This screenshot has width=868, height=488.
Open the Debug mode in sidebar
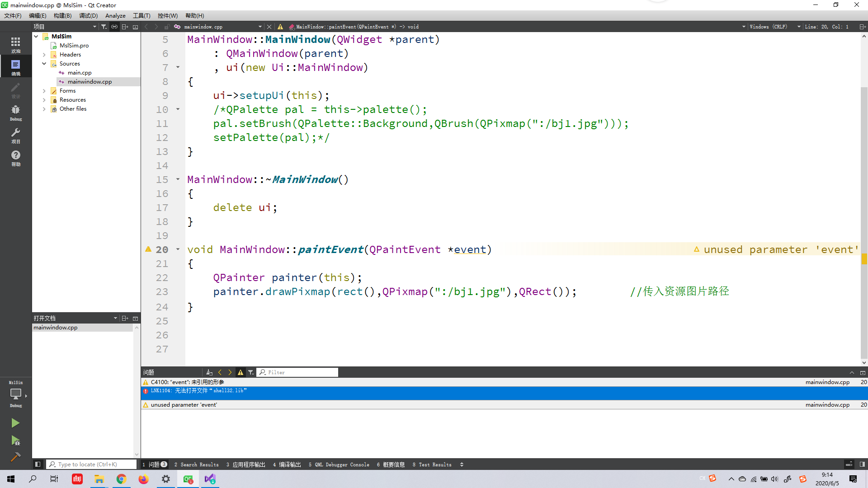[x=16, y=113]
